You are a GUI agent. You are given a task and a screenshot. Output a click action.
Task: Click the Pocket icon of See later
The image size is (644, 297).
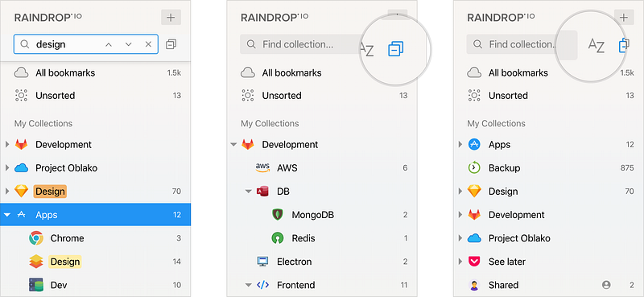pos(474,262)
